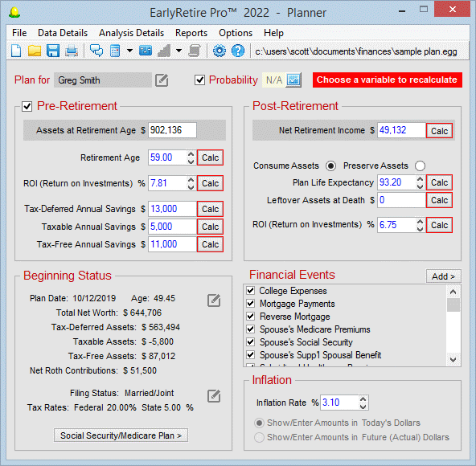Image resolution: width=476 pixels, height=466 pixels.
Task: Click the Assets at Retirement Age field
Action: coord(172,130)
